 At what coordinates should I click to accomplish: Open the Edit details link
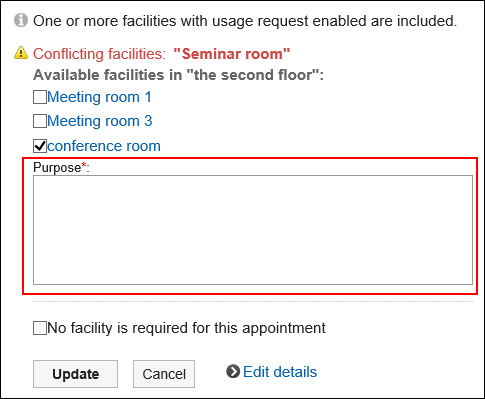tap(280, 372)
